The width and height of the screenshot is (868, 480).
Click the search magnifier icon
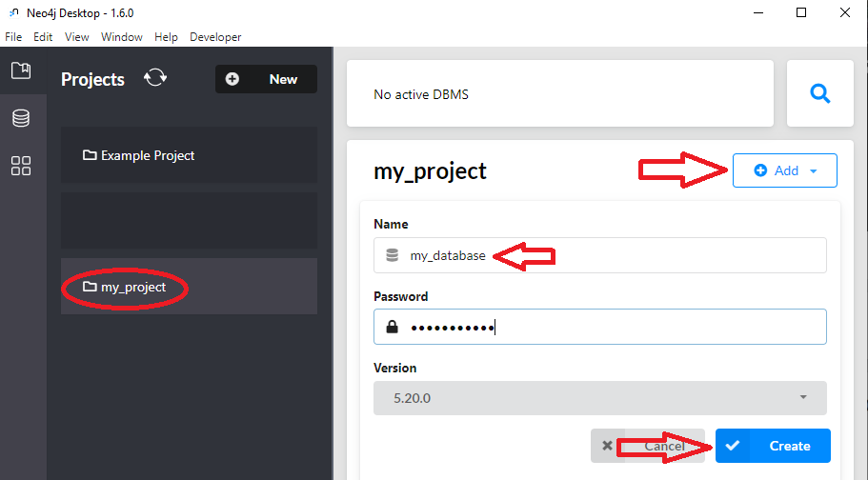[819, 93]
